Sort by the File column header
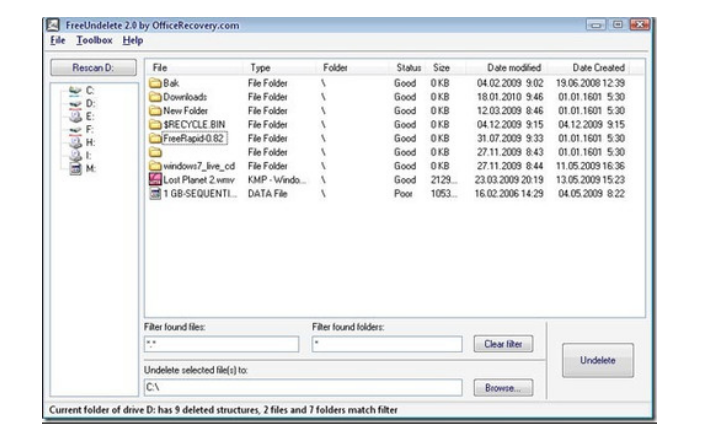This screenshot has width=702, height=442. pyautogui.click(x=160, y=68)
